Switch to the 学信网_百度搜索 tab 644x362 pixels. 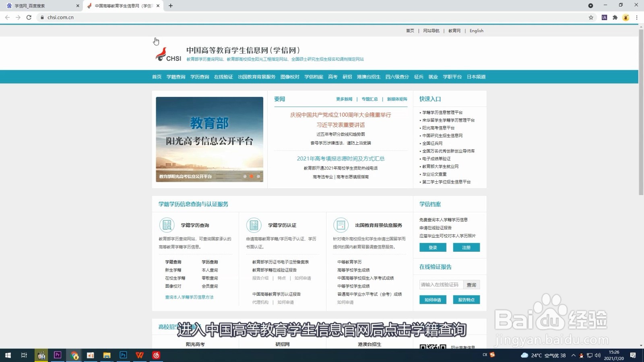tap(42, 6)
